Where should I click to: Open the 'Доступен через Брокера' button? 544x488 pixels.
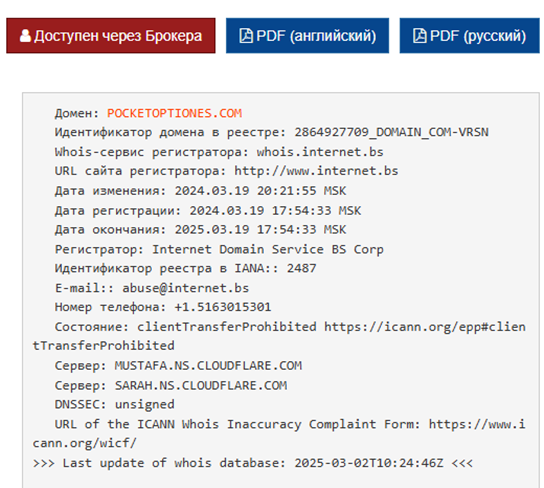point(111,36)
